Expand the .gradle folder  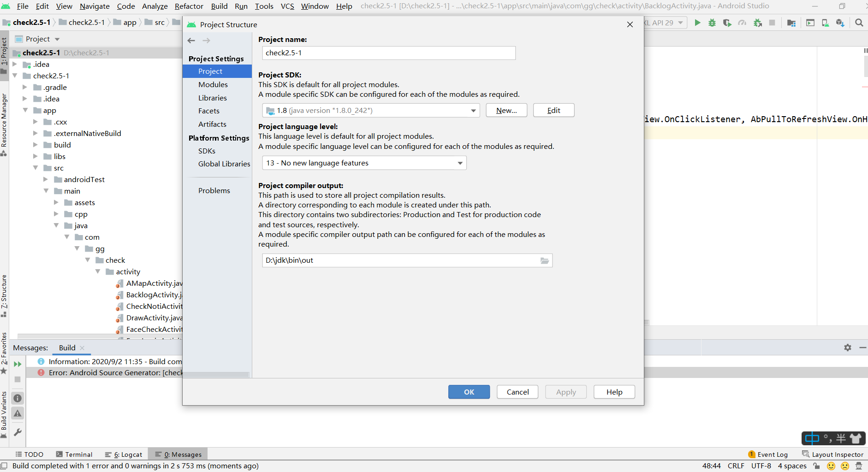point(25,87)
